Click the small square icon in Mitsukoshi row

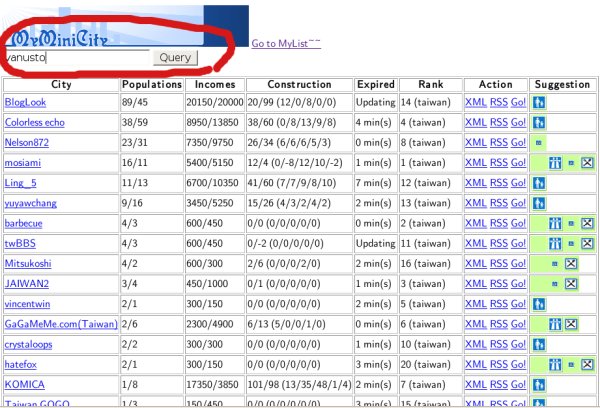pos(555,264)
